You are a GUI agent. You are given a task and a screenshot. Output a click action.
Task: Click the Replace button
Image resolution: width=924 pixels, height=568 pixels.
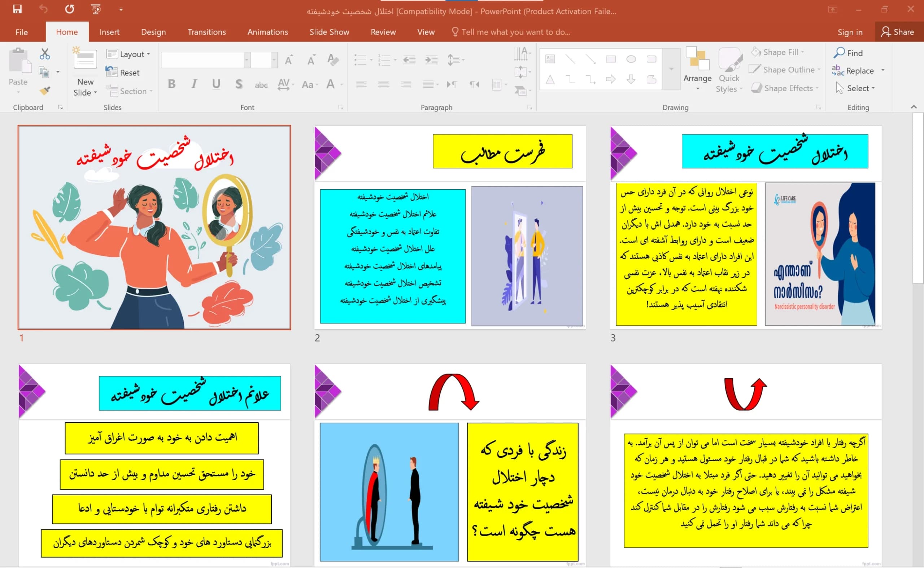pos(854,71)
